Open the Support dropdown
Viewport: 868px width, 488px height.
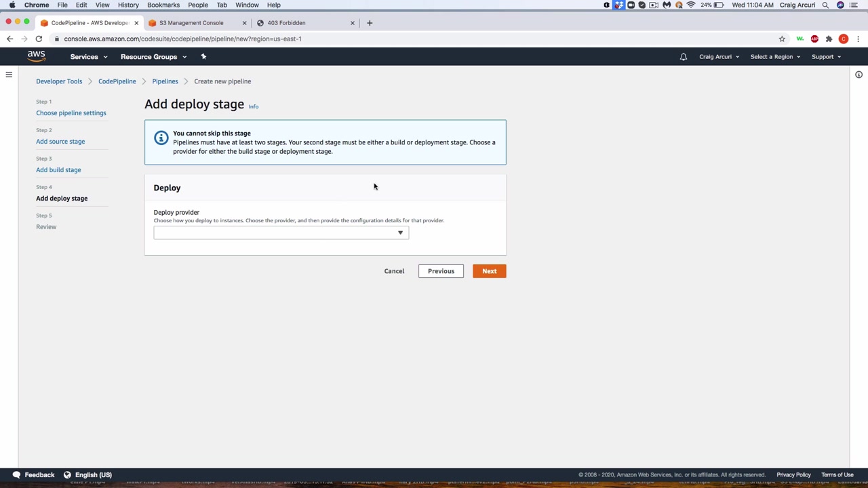(826, 57)
